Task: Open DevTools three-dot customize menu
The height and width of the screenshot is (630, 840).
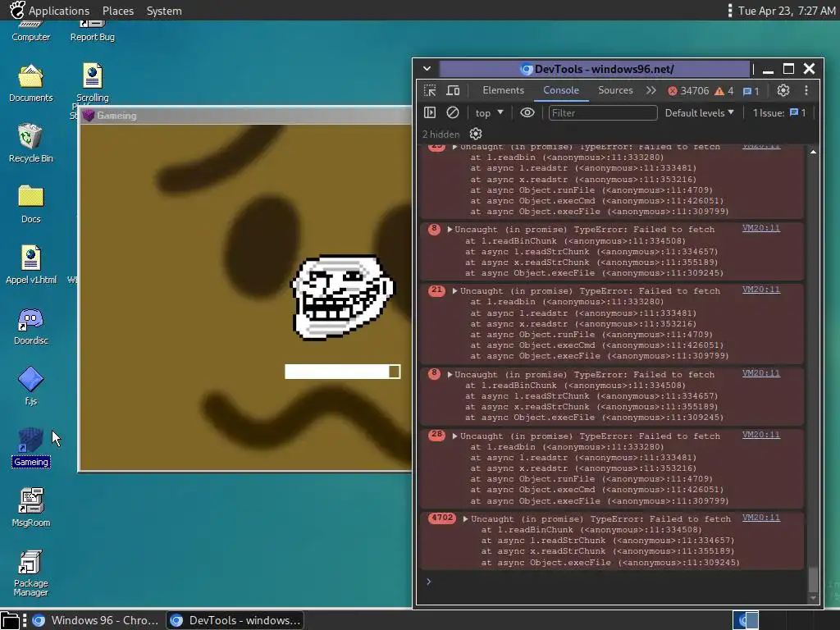Action: (x=806, y=90)
